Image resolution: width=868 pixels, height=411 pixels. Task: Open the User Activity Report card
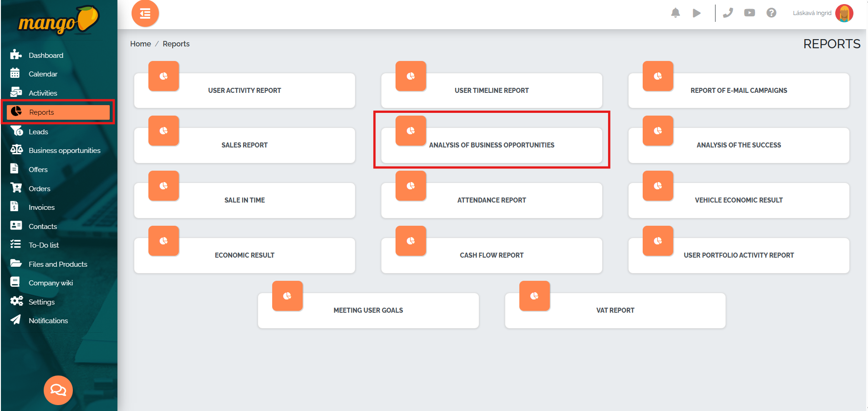pos(244,91)
